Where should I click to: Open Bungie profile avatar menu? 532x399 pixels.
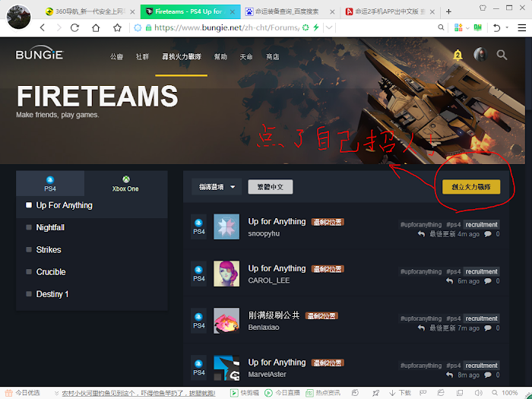pos(480,54)
